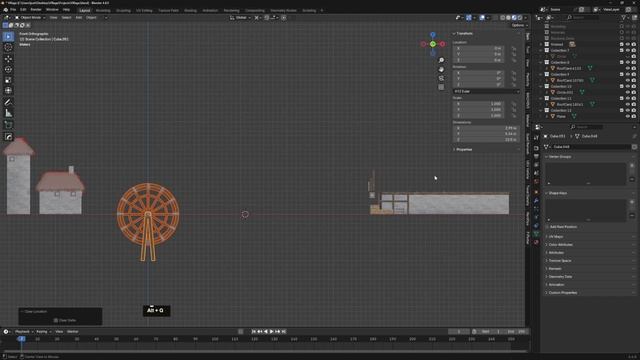Open the Material properties tab icon
The width and height of the screenshot is (640, 360).
coord(536,242)
